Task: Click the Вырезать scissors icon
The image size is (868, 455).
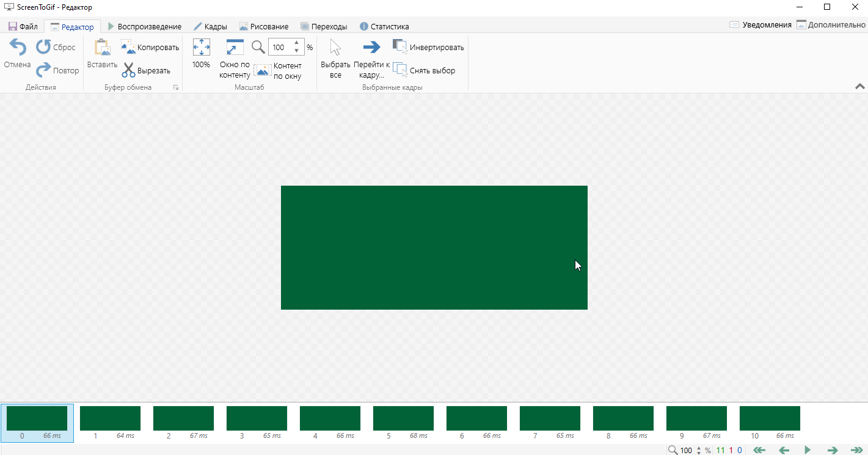Action: (x=128, y=70)
